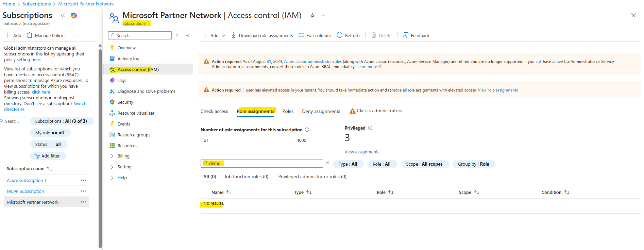Favorite this page with the star icon
Image resolution: width=644 pixels, height=250 pixels.
pyautogui.click(x=312, y=15)
